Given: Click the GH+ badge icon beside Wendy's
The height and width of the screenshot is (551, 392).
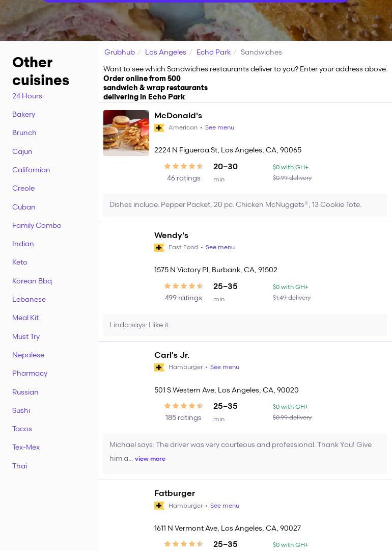Looking at the screenshot, I should click(159, 248).
